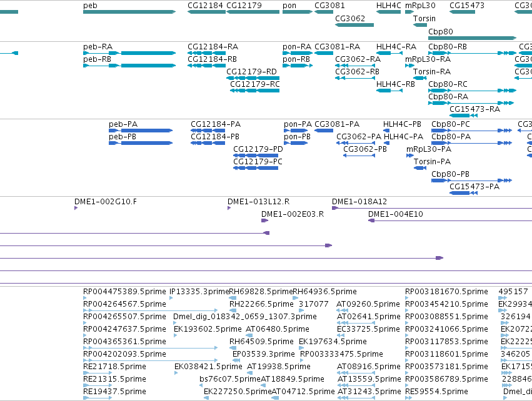
Task: Select the CG12184-PA protein
Action: point(208,131)
